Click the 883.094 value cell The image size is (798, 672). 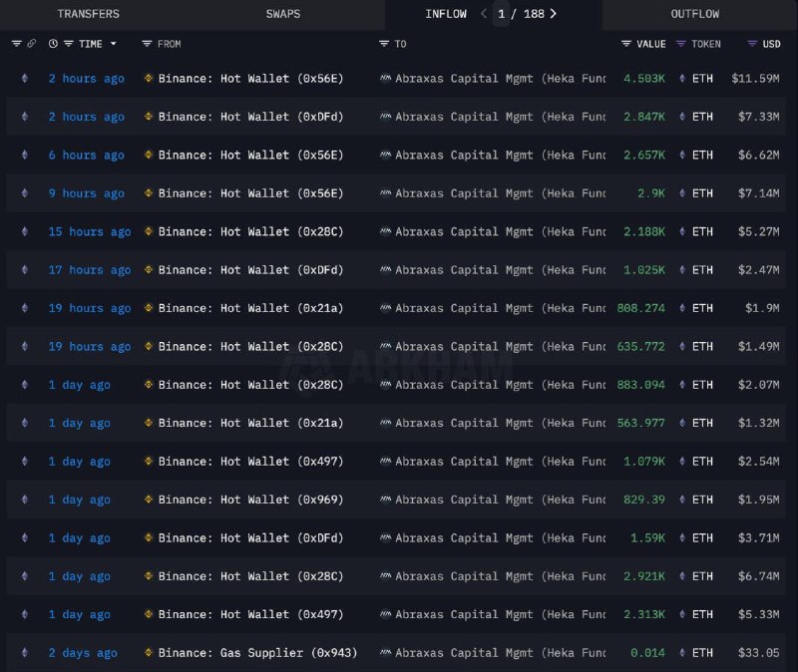pyautogui.click(x=640, y=385)
